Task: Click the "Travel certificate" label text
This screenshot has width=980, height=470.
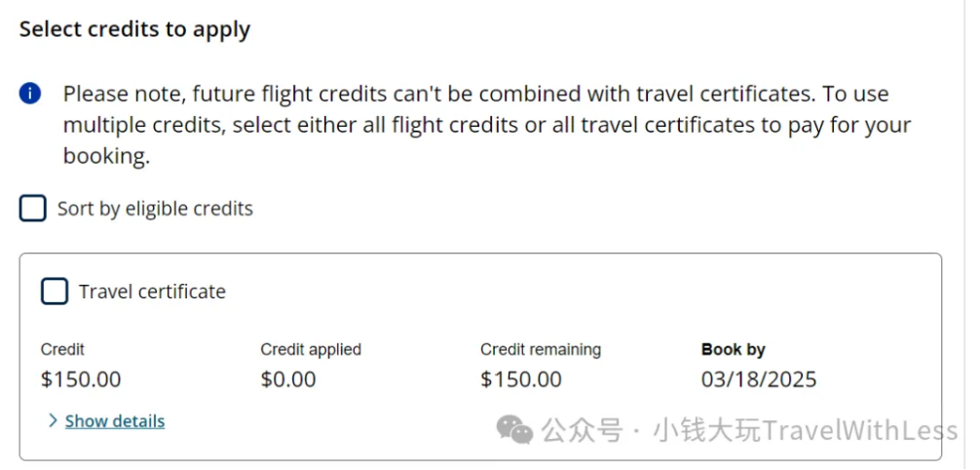Action: (x=152, y=292)
